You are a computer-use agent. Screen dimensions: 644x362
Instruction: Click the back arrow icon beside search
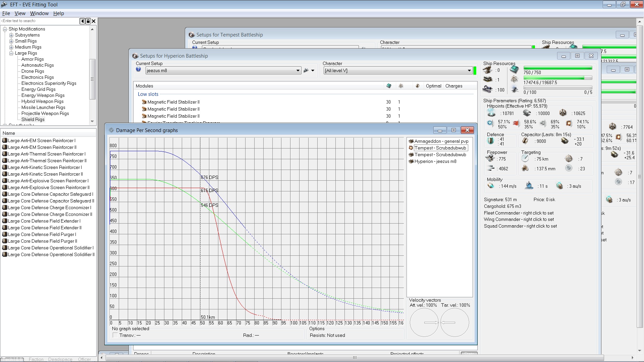point(83,21)
